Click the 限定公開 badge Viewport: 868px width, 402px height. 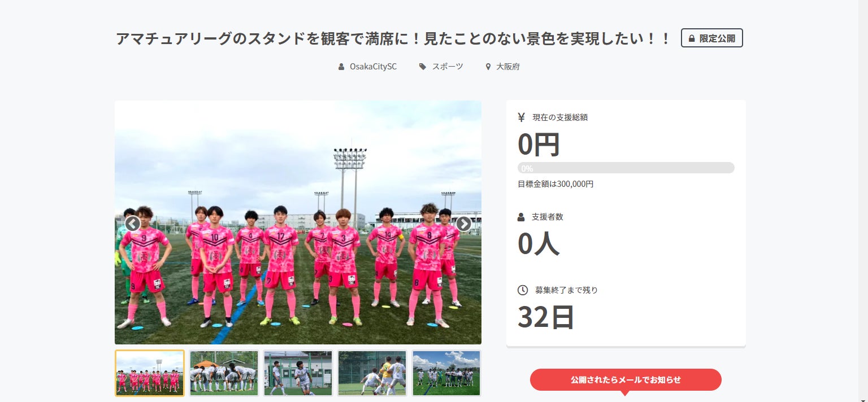[712, 38]
